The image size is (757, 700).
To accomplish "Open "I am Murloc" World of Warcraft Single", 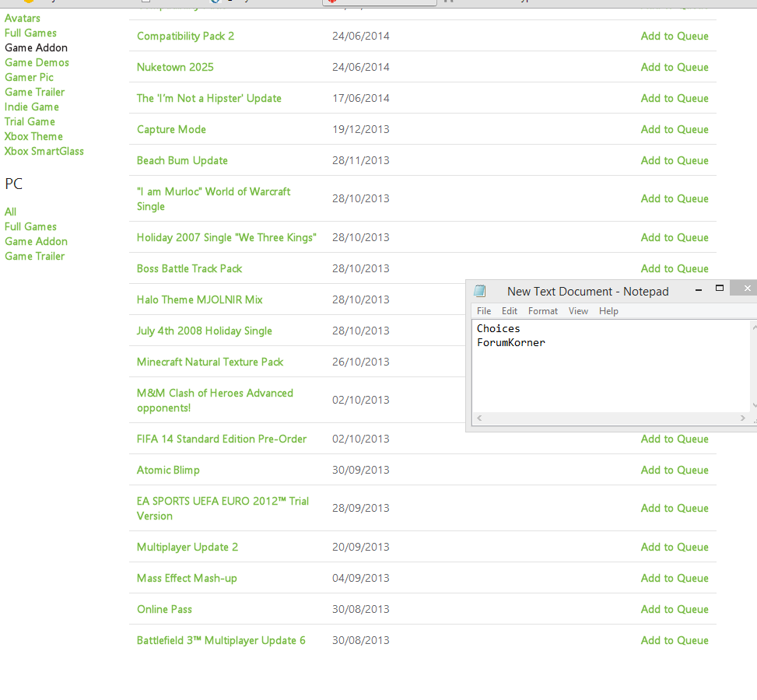I will click(213, 199).
